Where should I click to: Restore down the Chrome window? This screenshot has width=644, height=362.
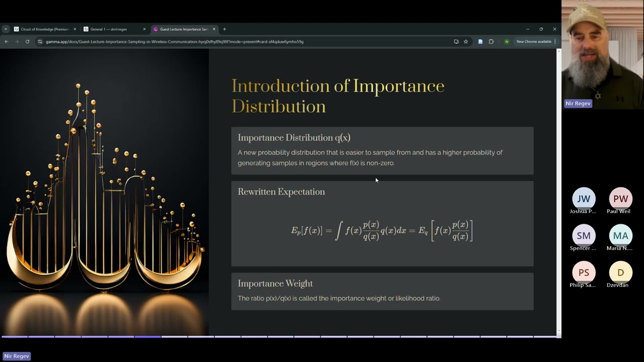[x=541, y=29]
